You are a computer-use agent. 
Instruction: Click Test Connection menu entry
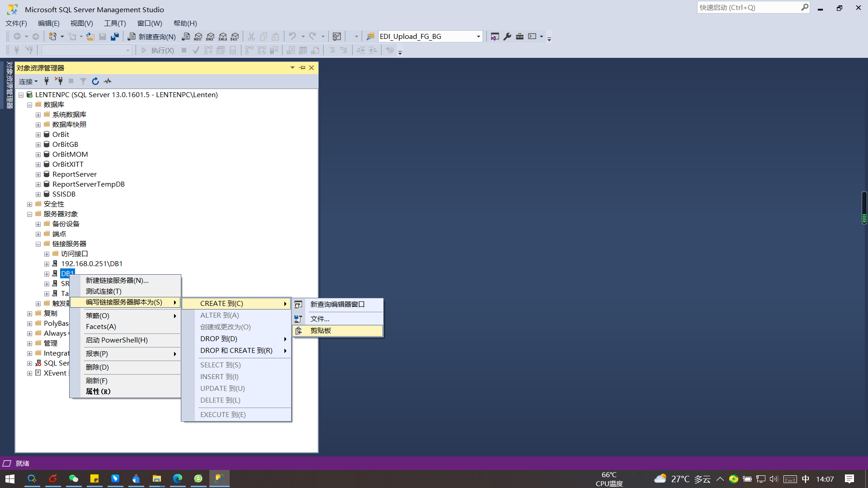click(126, 291)
